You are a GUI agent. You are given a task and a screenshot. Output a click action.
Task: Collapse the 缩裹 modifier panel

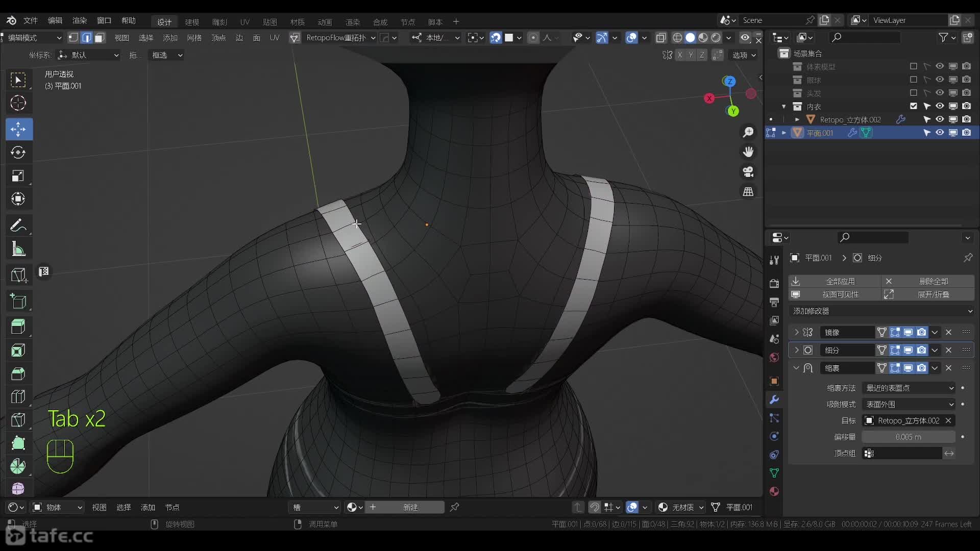(x=796, y=368)
